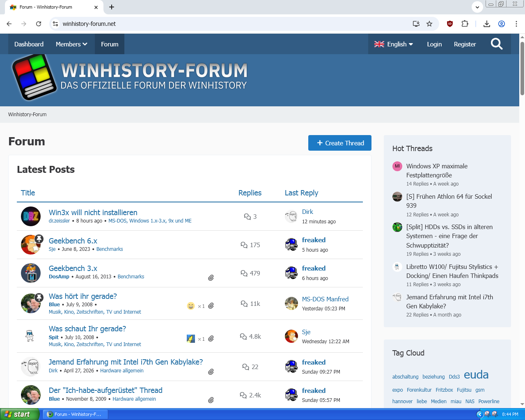
Task: Click the browser back arrow
Action: (x=9, y=24)
